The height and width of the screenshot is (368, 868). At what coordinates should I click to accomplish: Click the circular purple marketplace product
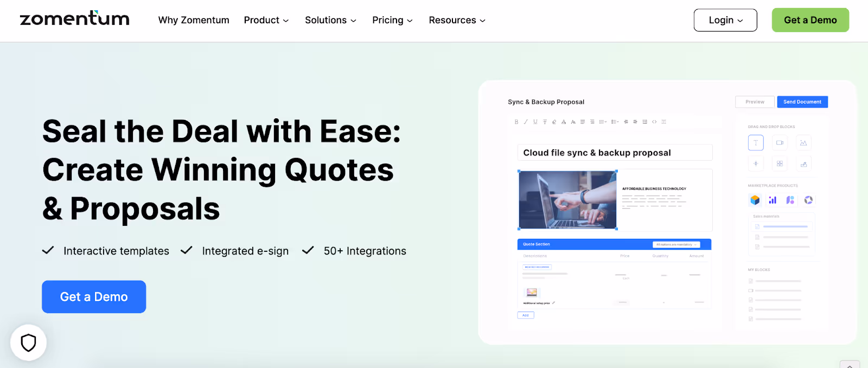pyautogui.click(x=808, y=200)
